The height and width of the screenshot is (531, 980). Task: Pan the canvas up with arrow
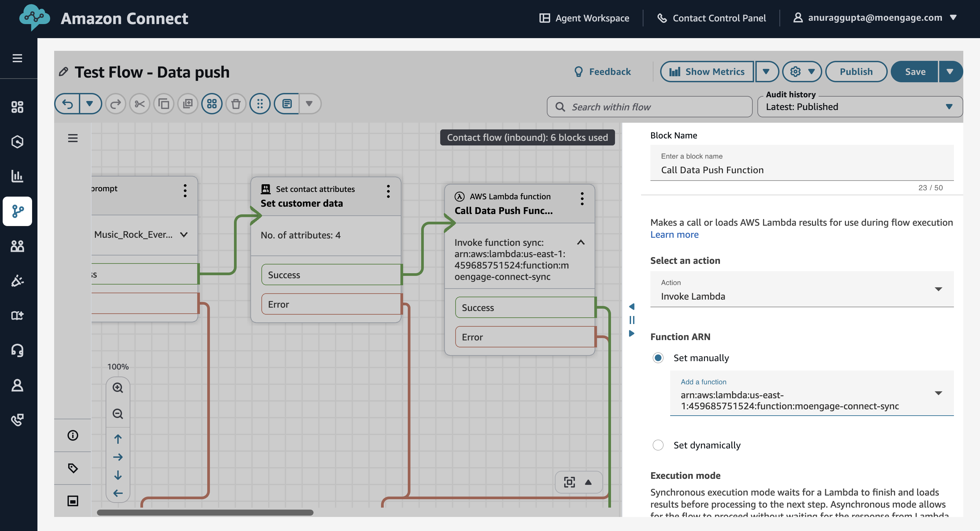coord(118,439)
